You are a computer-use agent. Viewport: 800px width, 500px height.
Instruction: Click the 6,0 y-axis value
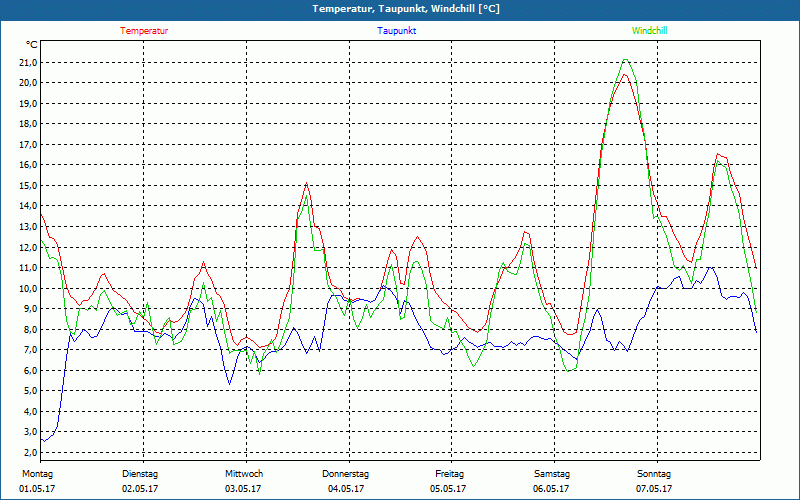[x=30, y=370]
